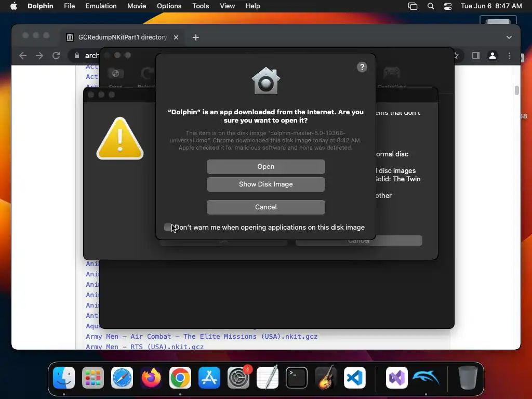Select the GCRedumpNKitPart1 directory browser tab
The height and width of the screenshot is (399, 532).
[x=123, y=37]
